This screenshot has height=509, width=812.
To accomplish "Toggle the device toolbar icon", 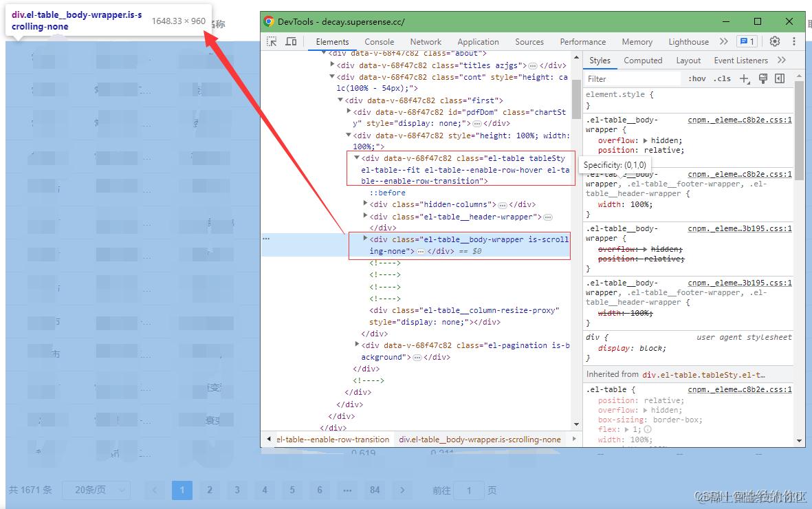I will [291, 41].
